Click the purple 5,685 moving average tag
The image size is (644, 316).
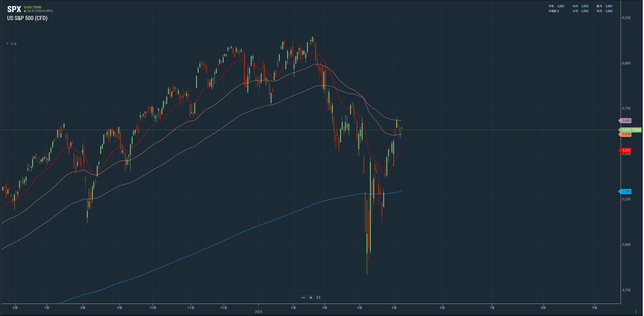pos(625,121)
